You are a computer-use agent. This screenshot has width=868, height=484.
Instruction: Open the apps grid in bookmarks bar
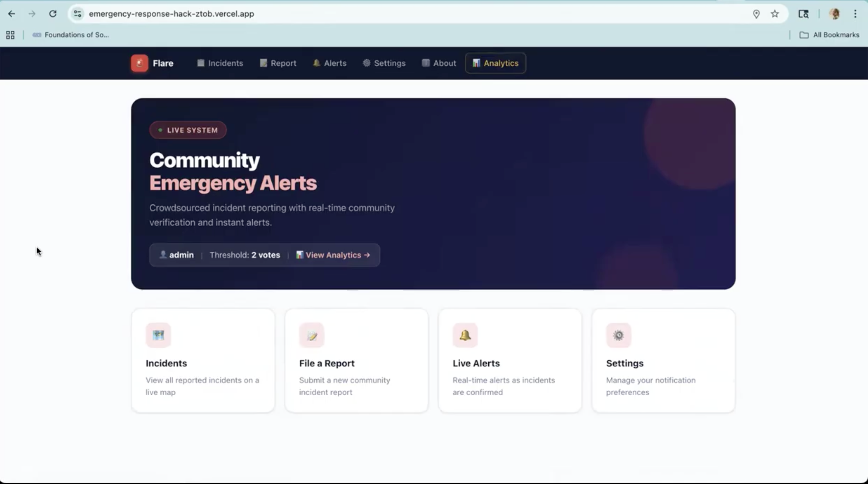[10, 35]
